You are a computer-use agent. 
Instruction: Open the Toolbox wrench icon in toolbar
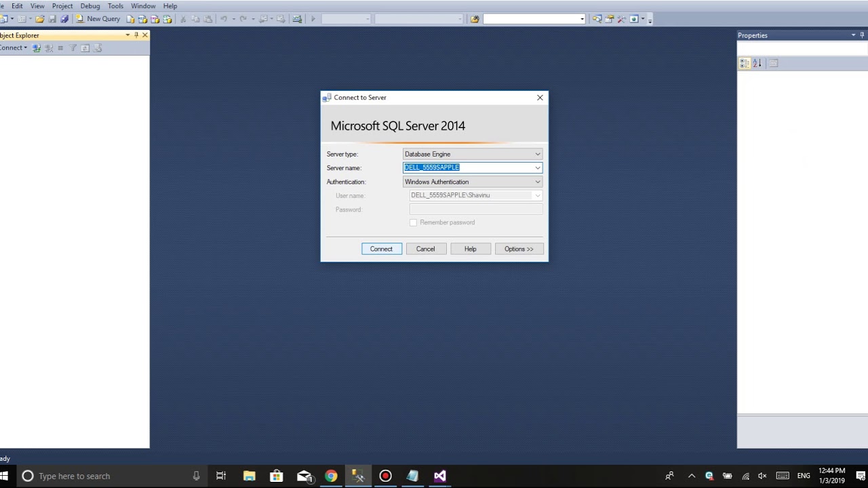click(x=621, y=19)
